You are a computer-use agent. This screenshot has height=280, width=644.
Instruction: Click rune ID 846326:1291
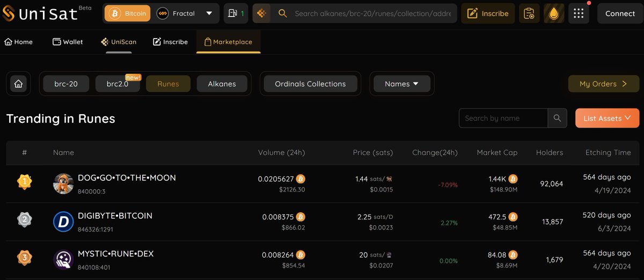tap(96, 229)
